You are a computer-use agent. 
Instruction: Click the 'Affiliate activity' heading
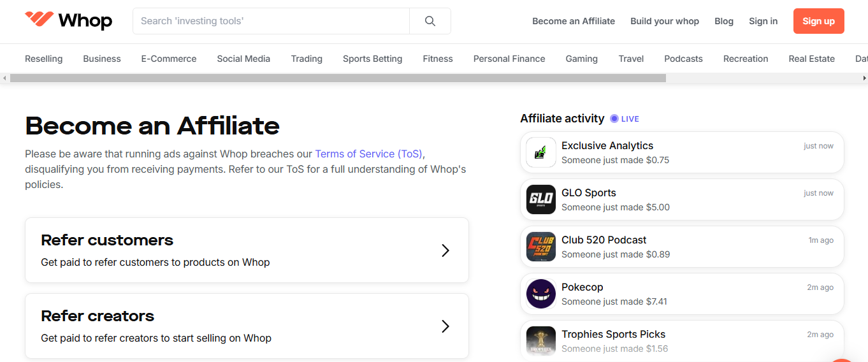tap(562, 119)
